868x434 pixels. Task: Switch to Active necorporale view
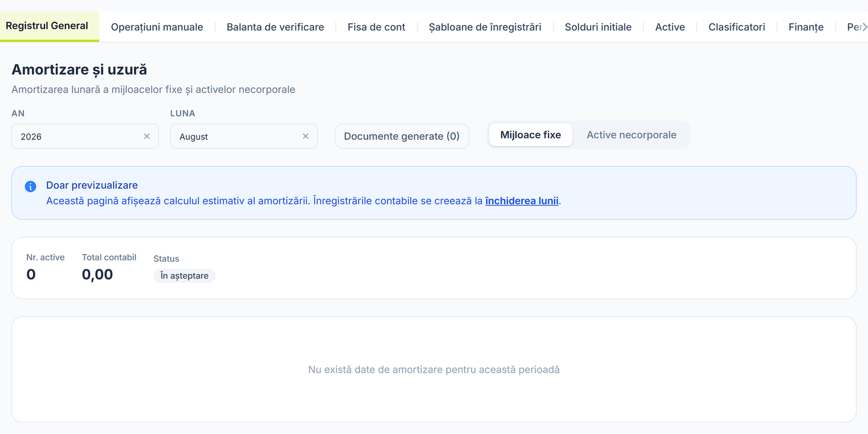631,135
